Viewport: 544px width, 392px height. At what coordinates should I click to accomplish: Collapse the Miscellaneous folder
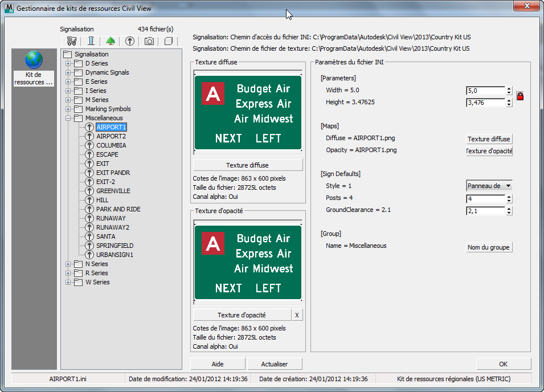pos(68,118)
